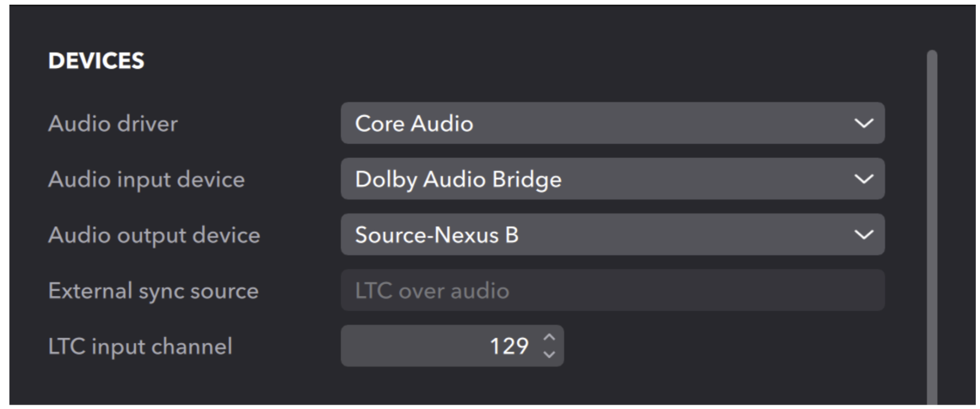Expand the Dolby Audio Bridge input dropdown

[612, 179]
